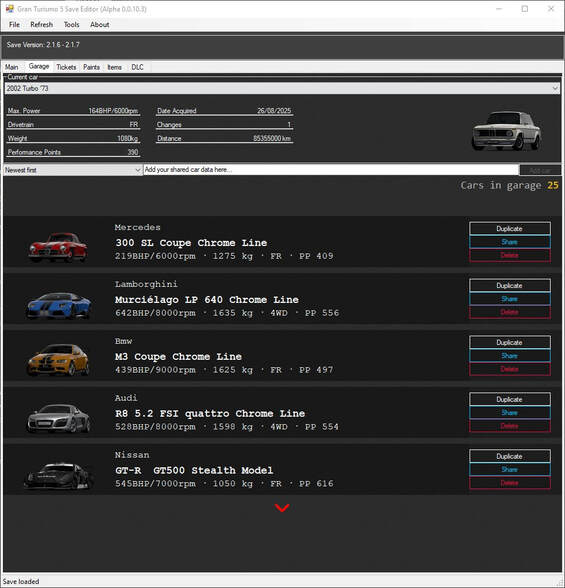Switch to the Paints tab

pos(91,67)
